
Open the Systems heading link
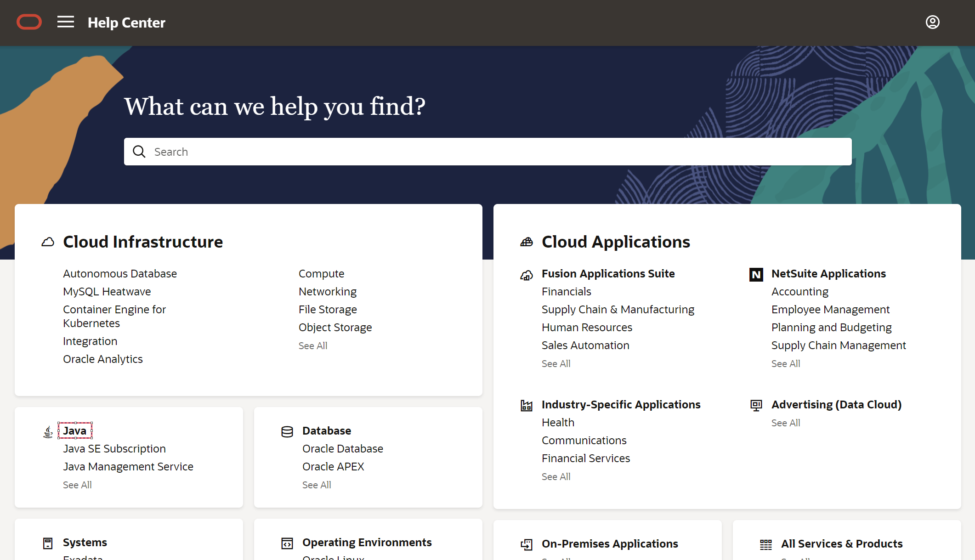coord(85,543)
